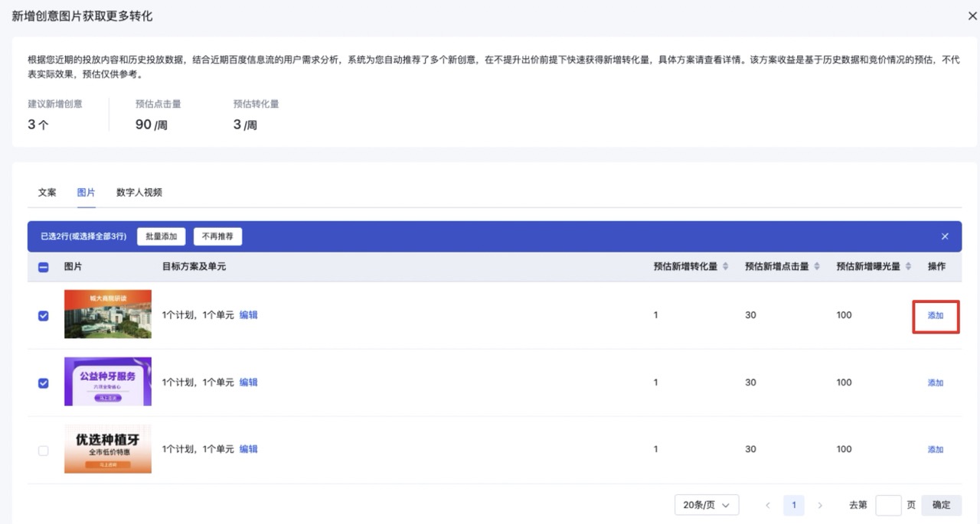980x524 pixels.
Task: Switch to the 文案 tab
Action: [x=47, y=193]
